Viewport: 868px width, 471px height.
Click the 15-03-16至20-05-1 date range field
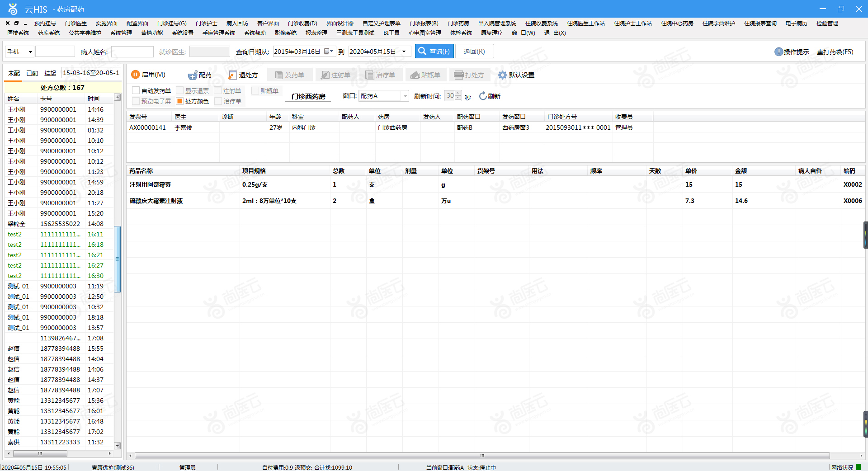[x=91, y=73]
